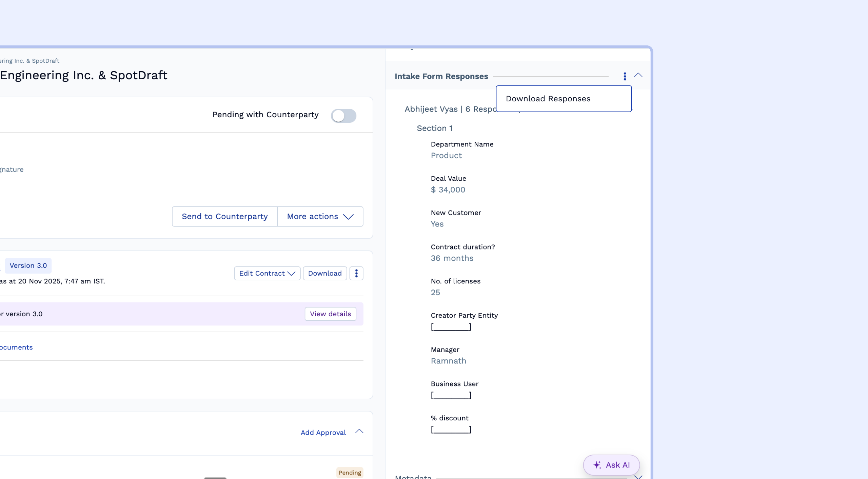Collapse the approvals section chevron

pos(359,432)
